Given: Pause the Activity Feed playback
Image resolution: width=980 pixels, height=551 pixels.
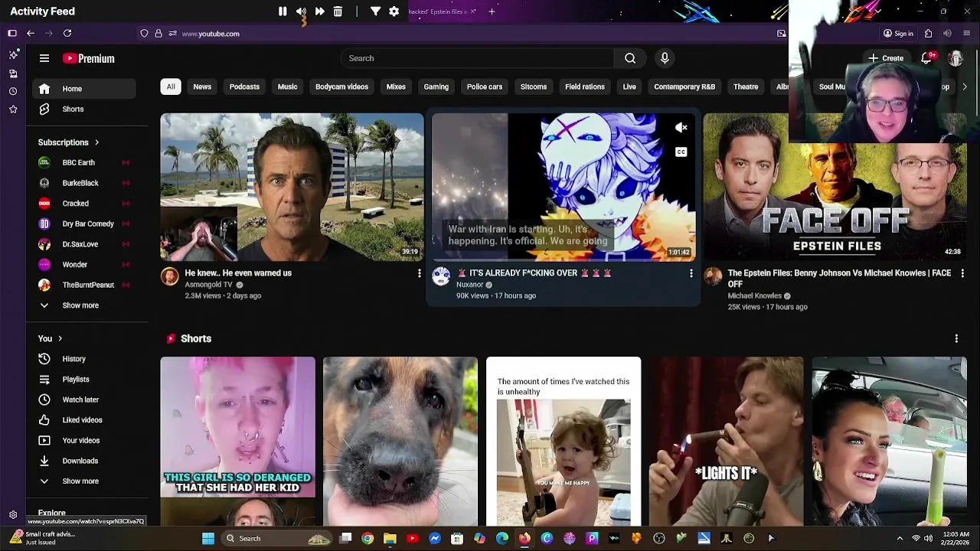Looking at the screenshot, I should click(x=283, y=11).
